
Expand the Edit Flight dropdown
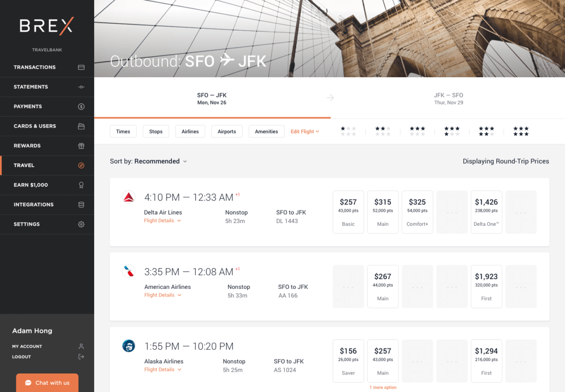coord(305,131)
